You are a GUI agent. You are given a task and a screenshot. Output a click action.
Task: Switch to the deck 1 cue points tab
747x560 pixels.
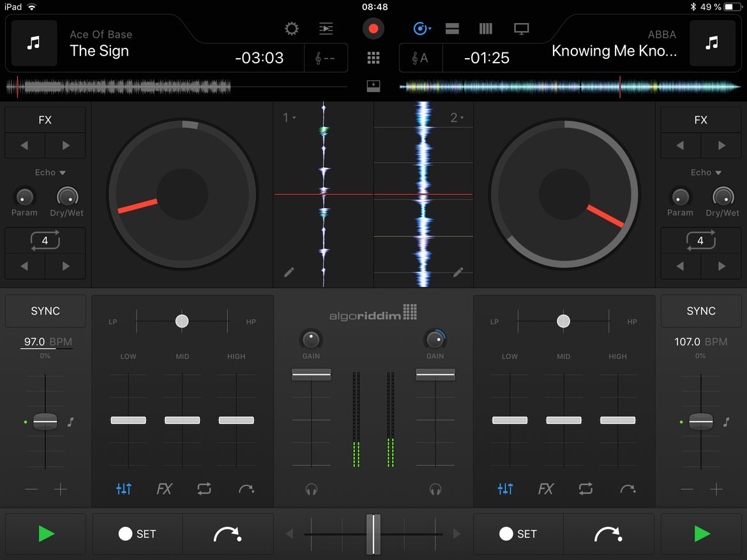point(246,488)
